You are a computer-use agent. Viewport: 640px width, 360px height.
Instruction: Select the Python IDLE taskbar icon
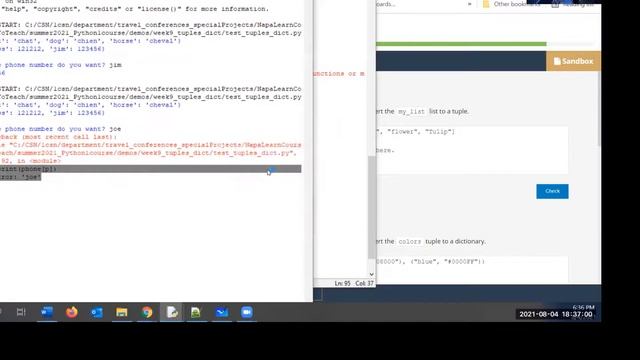(172, 312)
